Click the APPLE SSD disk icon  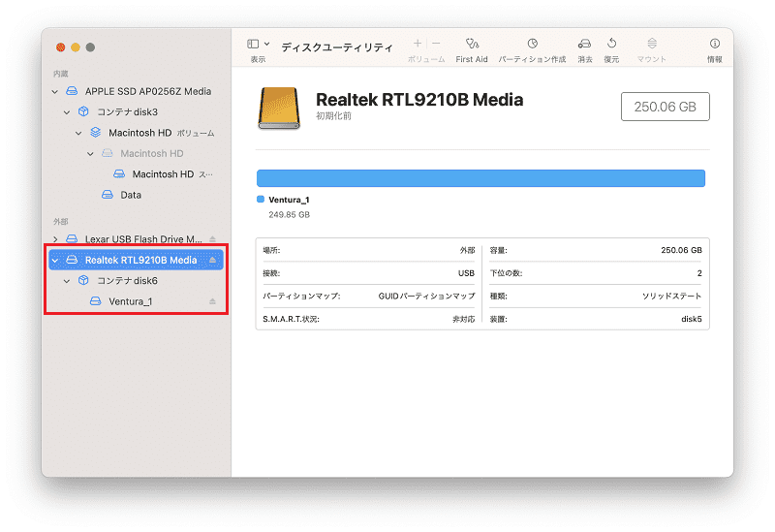coord(72,91)
